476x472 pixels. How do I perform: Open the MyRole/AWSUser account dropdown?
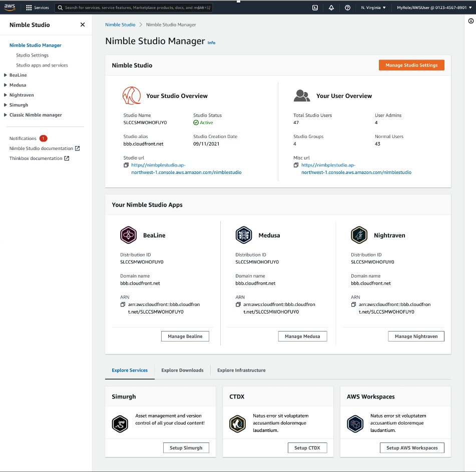[x=434, y=7]
